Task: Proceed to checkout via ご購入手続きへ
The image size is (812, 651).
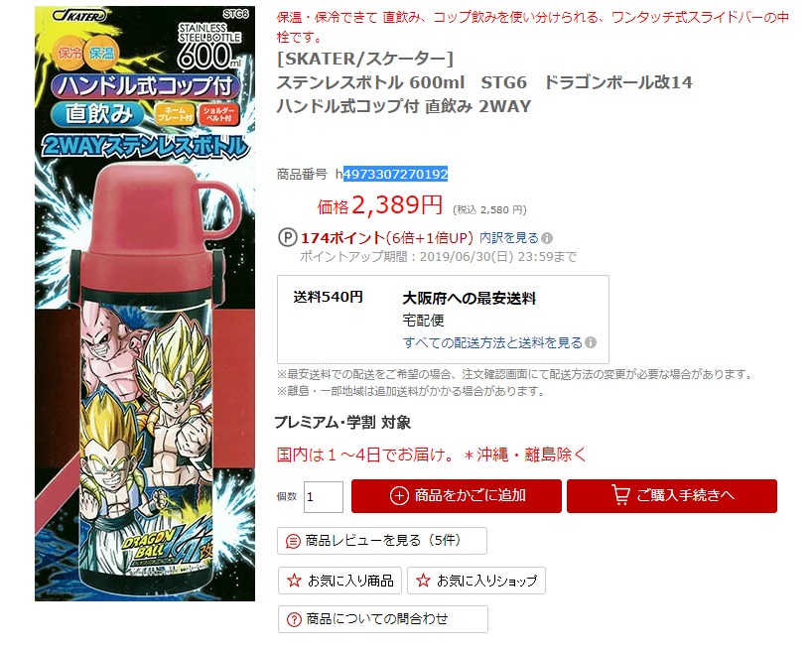Action: pyautogui.click(x=672, y=496)
